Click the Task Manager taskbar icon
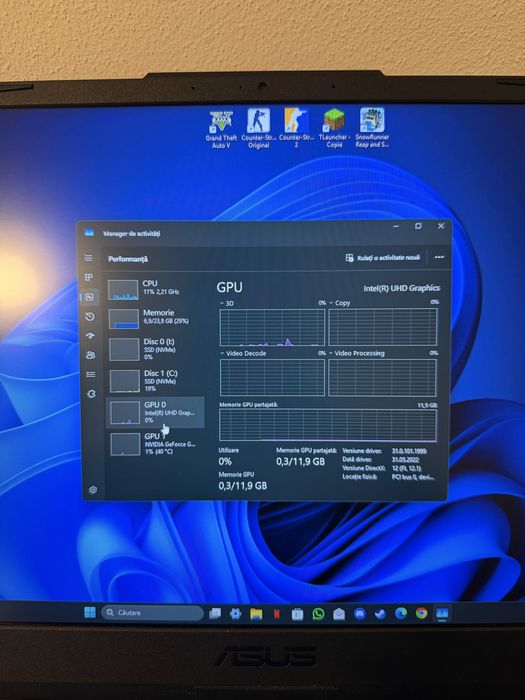 [442, 612]
